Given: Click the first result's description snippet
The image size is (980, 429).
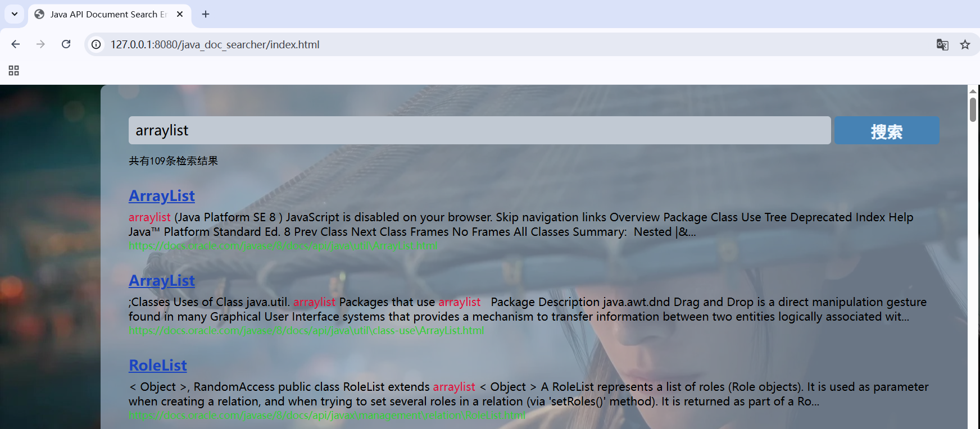Looking at the screenshot, I should click(x=521, y=225).
